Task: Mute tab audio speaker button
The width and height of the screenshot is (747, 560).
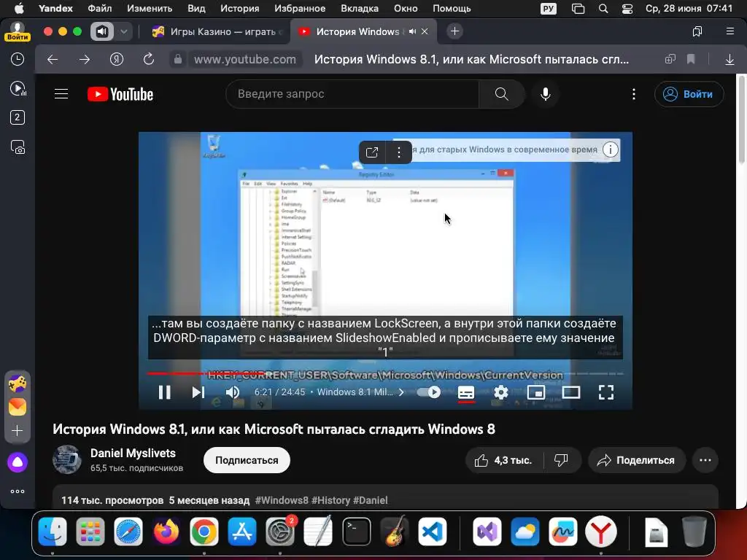Action: pyautogui.click(x=102, y=31)
